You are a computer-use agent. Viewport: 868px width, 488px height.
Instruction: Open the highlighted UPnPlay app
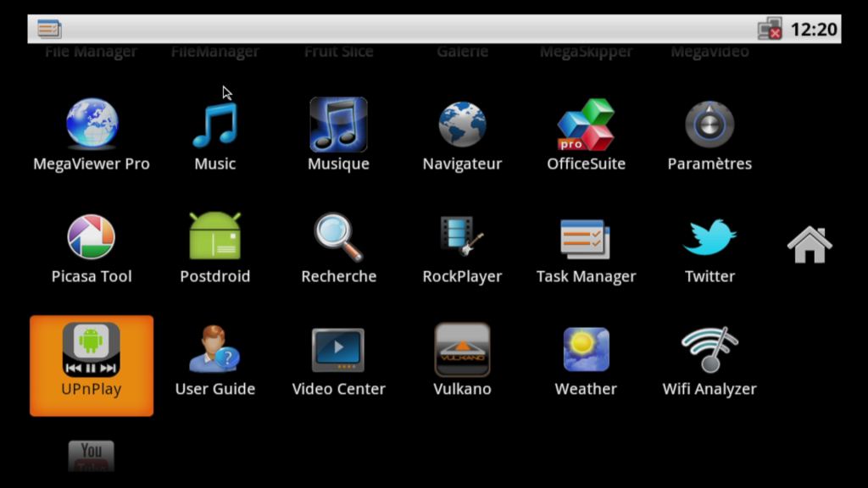(92, 366)
